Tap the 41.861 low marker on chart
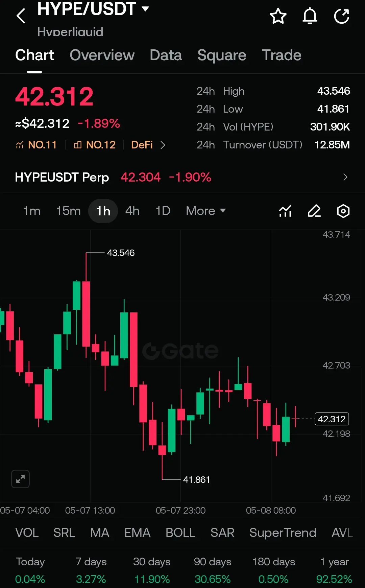365x588 pixels. (x=196, y=479)
